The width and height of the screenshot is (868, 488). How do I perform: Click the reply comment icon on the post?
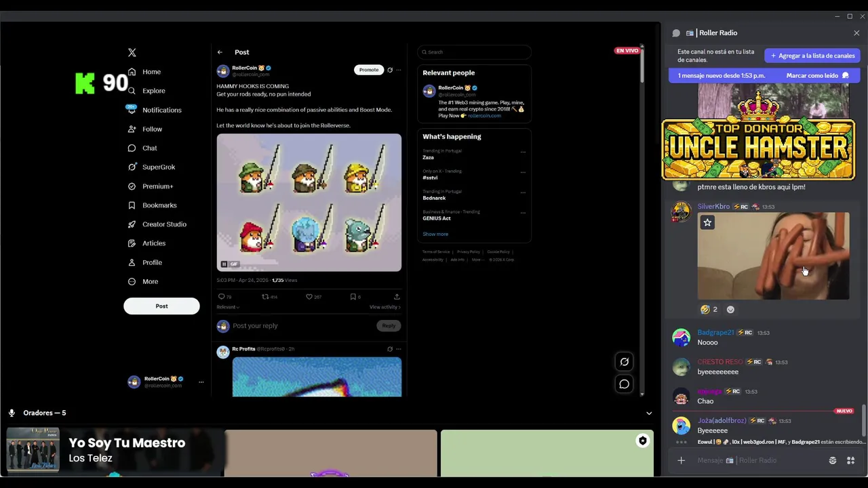[x=221, y=297]
